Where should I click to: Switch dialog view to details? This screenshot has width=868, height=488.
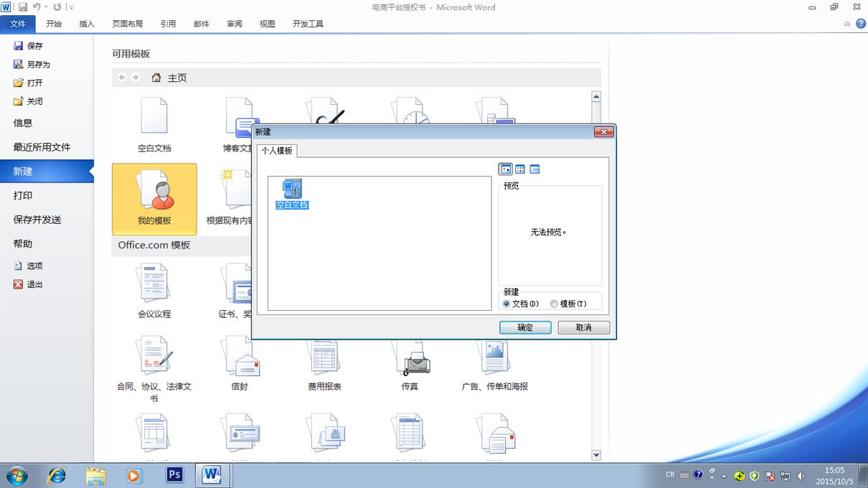pos(534,169)
